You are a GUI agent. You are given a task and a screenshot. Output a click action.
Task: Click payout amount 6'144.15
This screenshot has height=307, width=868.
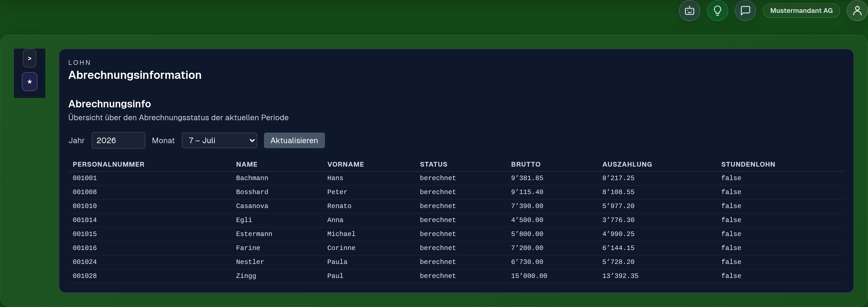coord(618,248)
